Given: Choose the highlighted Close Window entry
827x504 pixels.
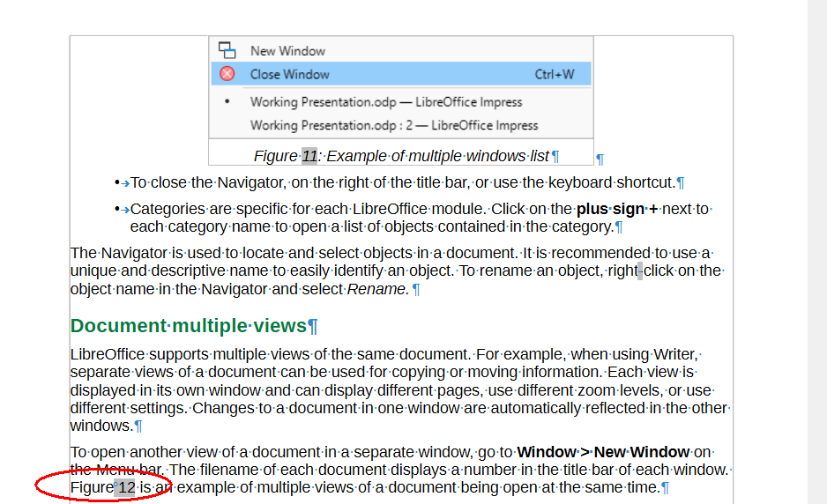Looking at the screenshot, I should point(290,74).
